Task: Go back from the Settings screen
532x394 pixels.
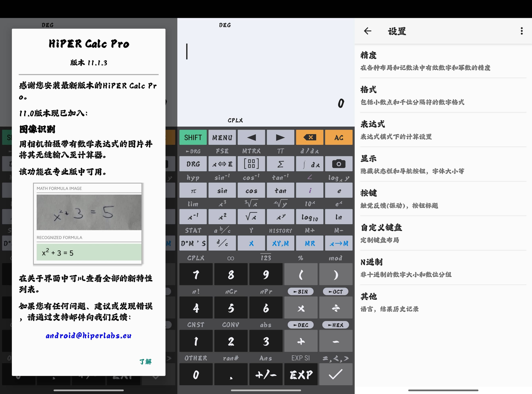Action: [x=368, y=31]
